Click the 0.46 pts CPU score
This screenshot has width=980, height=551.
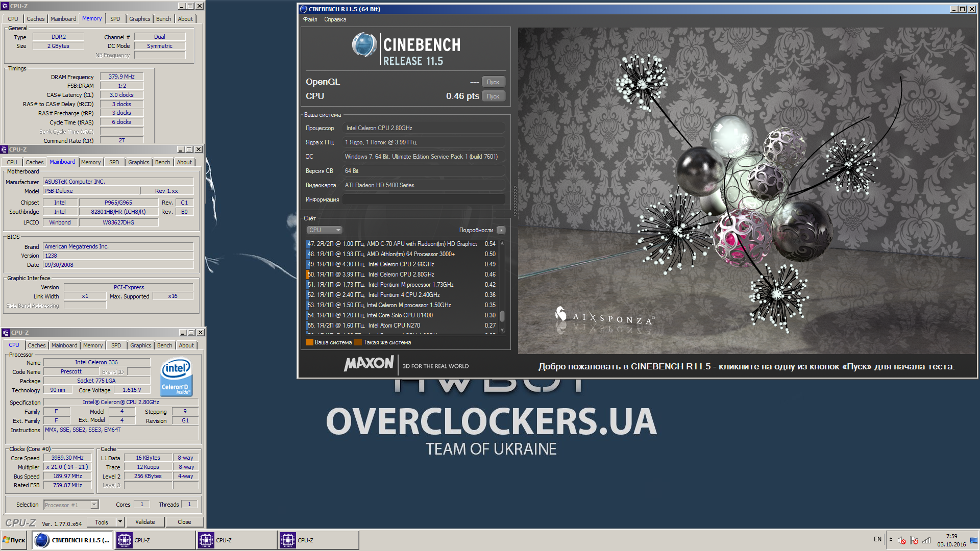point(462,96)
